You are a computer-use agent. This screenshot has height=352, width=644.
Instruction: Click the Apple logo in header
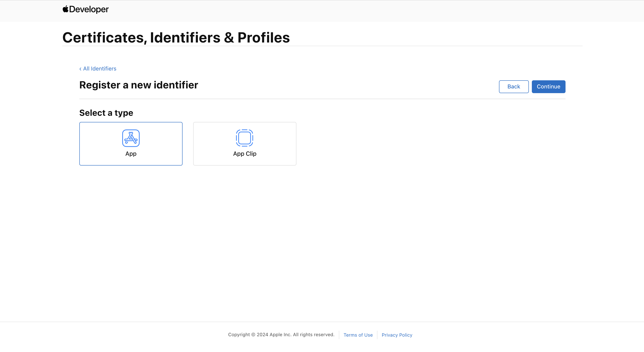[x=65, y=9]
